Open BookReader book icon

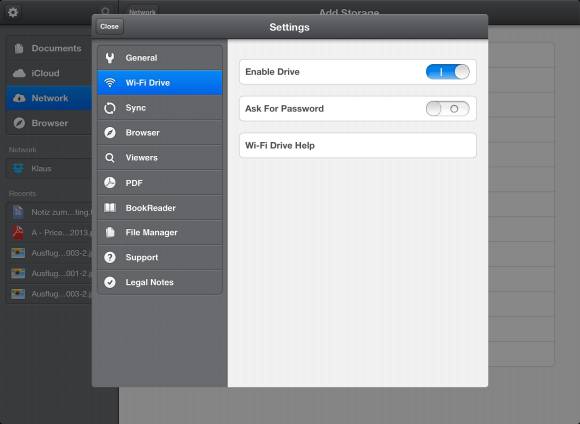tap(110, 208)
